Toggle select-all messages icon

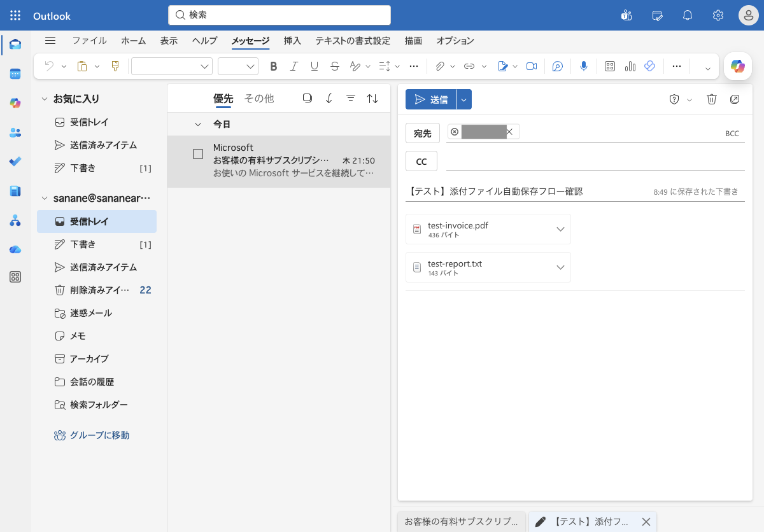(x=308, y=98)
